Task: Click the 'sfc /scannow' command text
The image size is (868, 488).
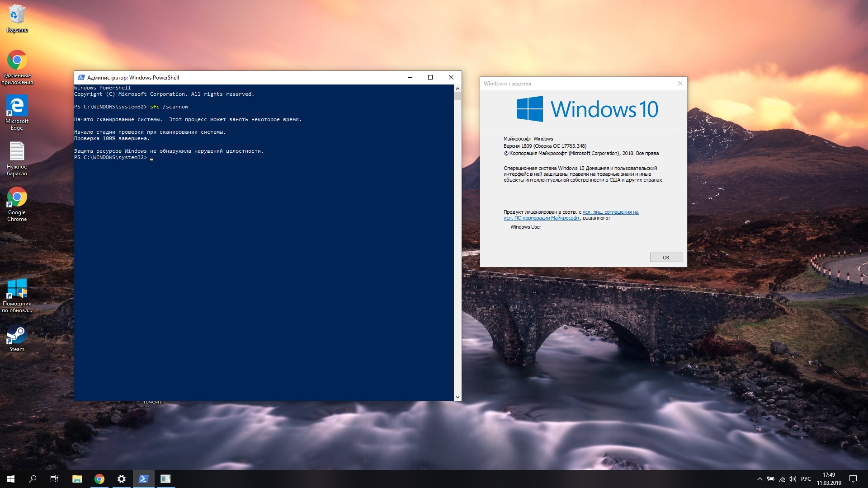Action: pos(169,107)
